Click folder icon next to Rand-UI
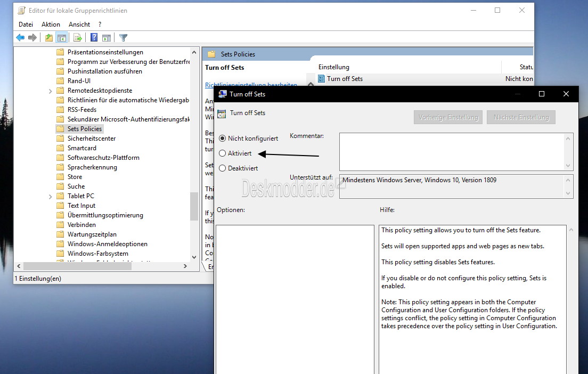Viewport: 588px width, 374px height. click(60, 80)
